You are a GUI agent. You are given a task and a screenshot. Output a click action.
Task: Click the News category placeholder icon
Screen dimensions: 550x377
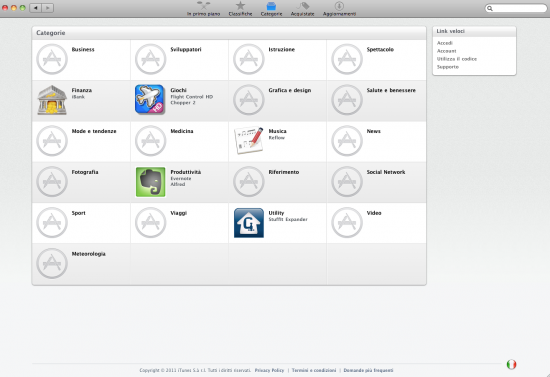[347, 141]
